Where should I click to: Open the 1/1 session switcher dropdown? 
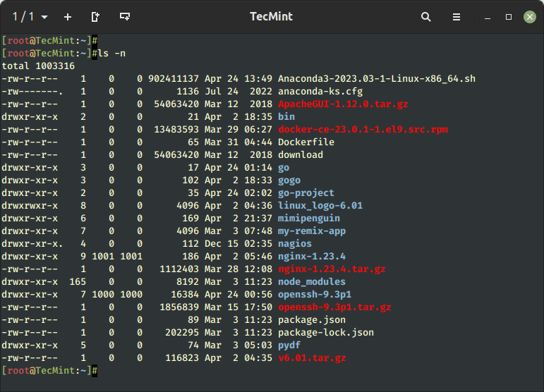[x=30, y=16]
